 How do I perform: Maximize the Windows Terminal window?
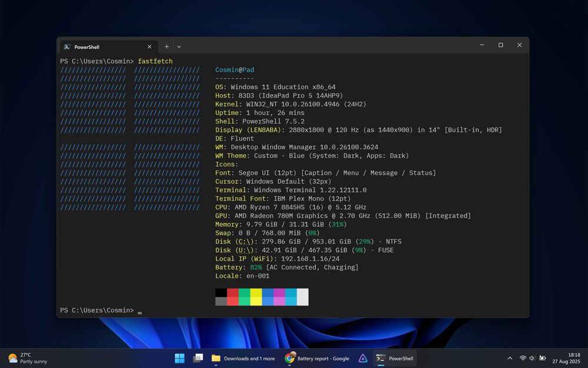click(500, 45)
